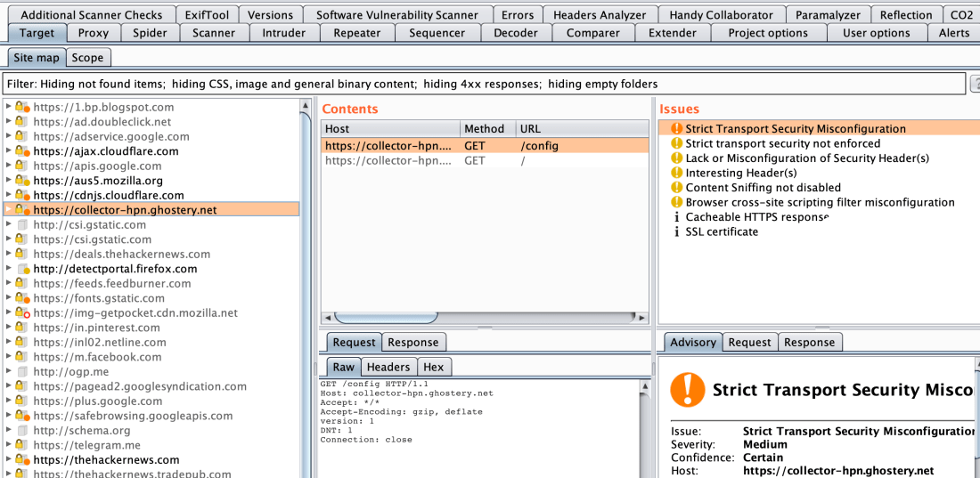980x478 pixels.
Task: Expand the https://deals.thehackernews.com node
Action: [x=9, y=254]
